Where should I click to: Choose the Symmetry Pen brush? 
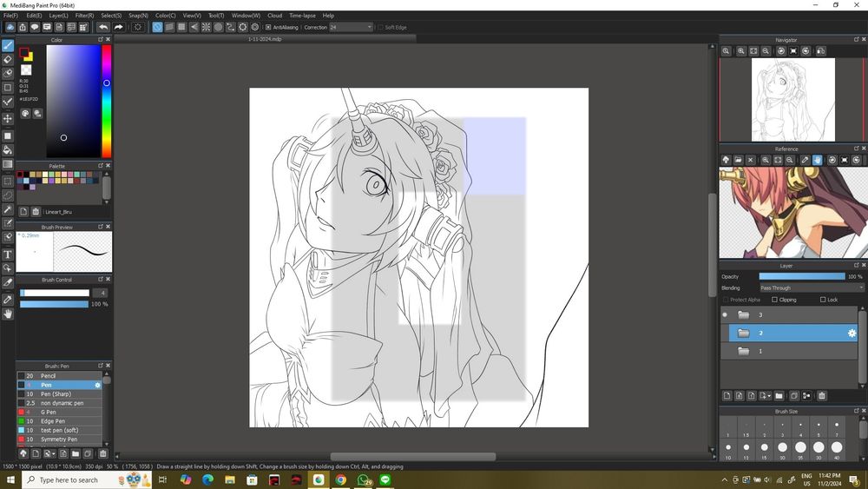coord(59,439)
